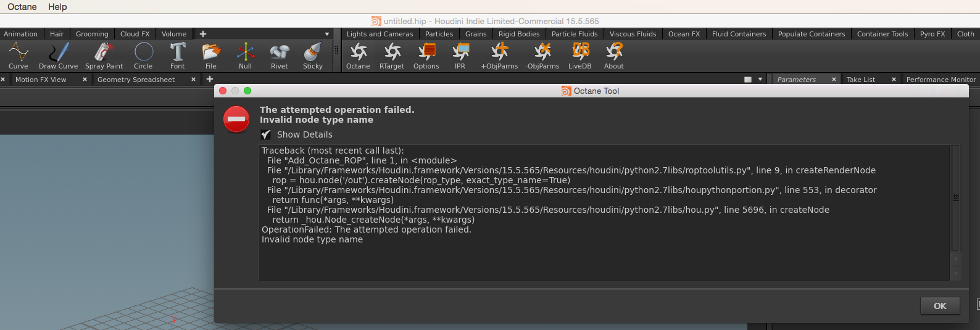Open the Help menu in the menu bar
Viewport: 980px width, 330px height.
click(x=57, y=7)
